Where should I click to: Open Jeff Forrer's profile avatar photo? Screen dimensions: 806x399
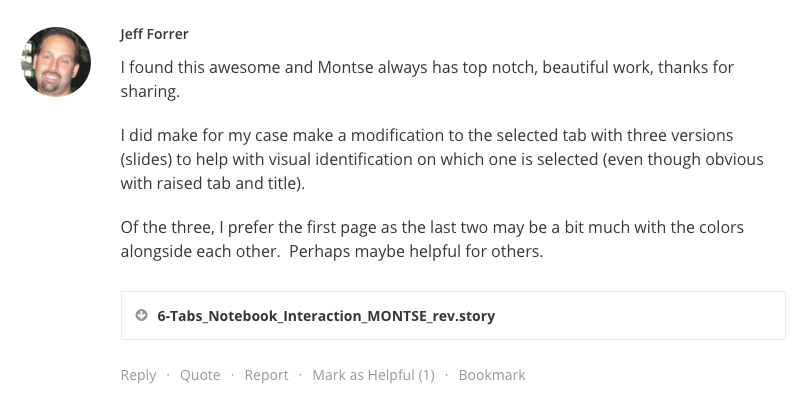pyautogui.click(x=56, y=62)
